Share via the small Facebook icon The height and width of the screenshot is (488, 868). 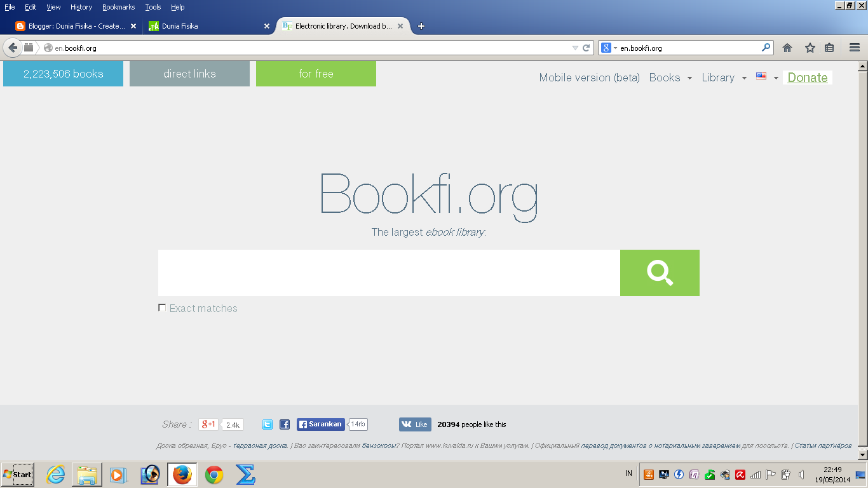(x=285, y=424)
